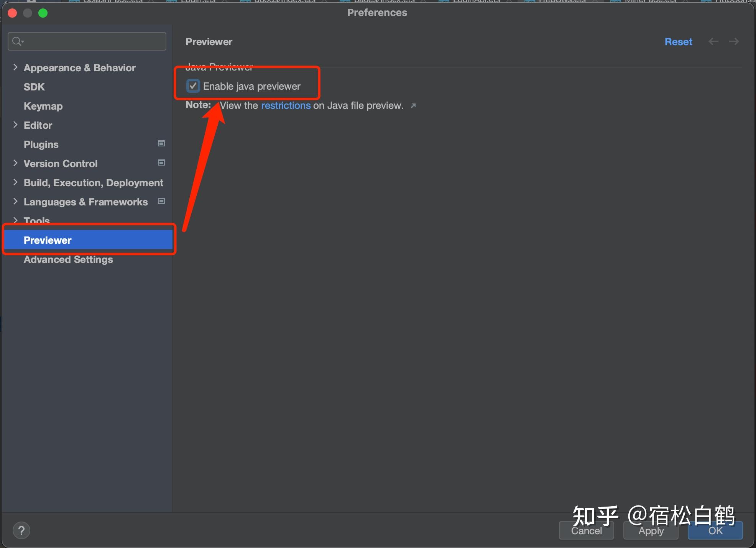
Task: Go forward with the right arrow icon
Action: click(x=734, y=41)
